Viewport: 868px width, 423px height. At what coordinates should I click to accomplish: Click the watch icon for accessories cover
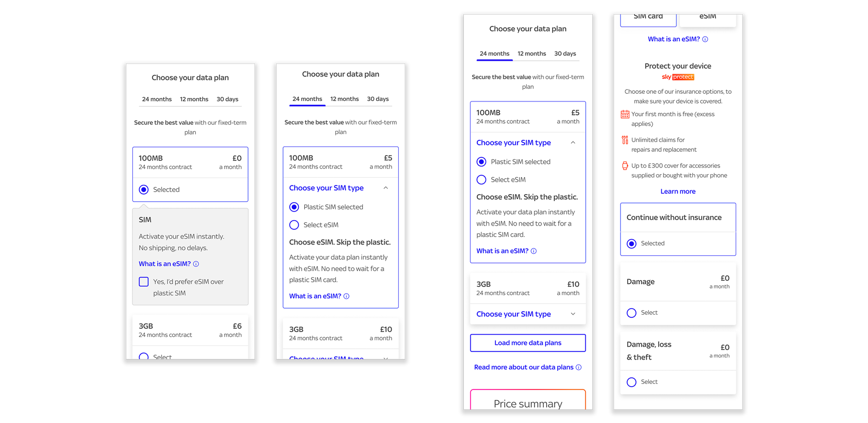(x=625, y=166)
